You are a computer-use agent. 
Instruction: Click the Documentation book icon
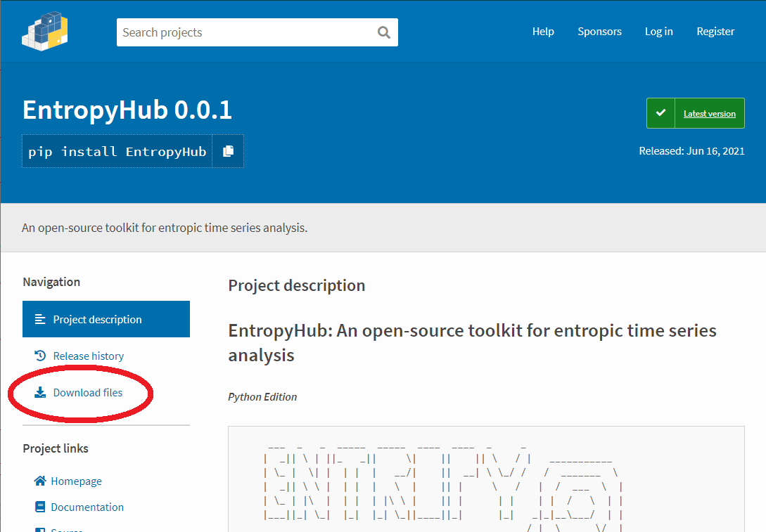(x=40, y=507)
